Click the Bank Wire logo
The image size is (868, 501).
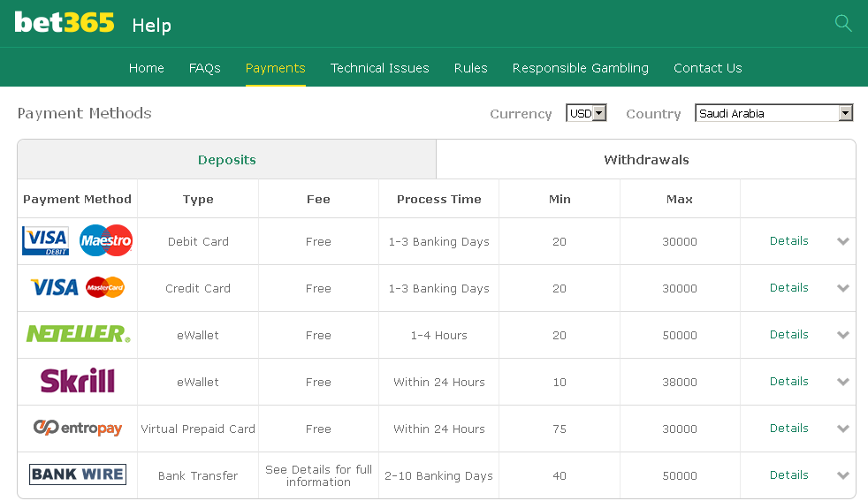pos(78,474)
